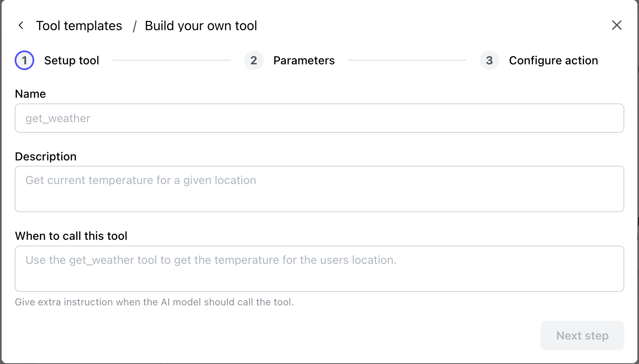Click the back chevron arrow icon
The width and height of the screenshot is (639, 364).
pyautogui.click(x=21, y=26)
